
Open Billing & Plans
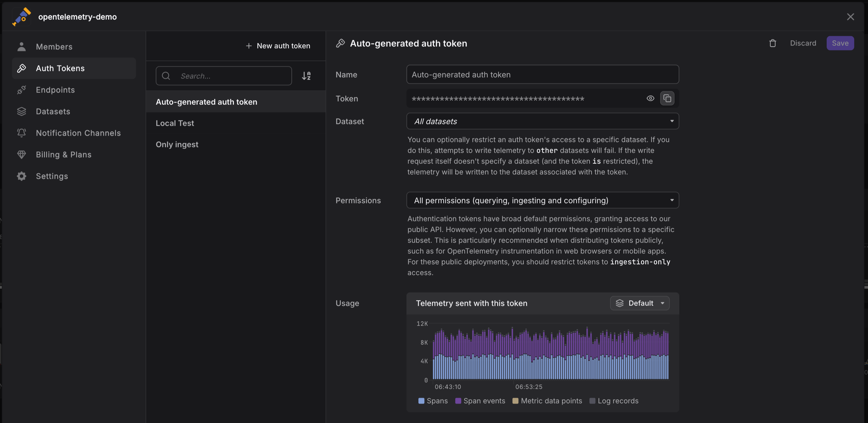[x=63, y=155]
